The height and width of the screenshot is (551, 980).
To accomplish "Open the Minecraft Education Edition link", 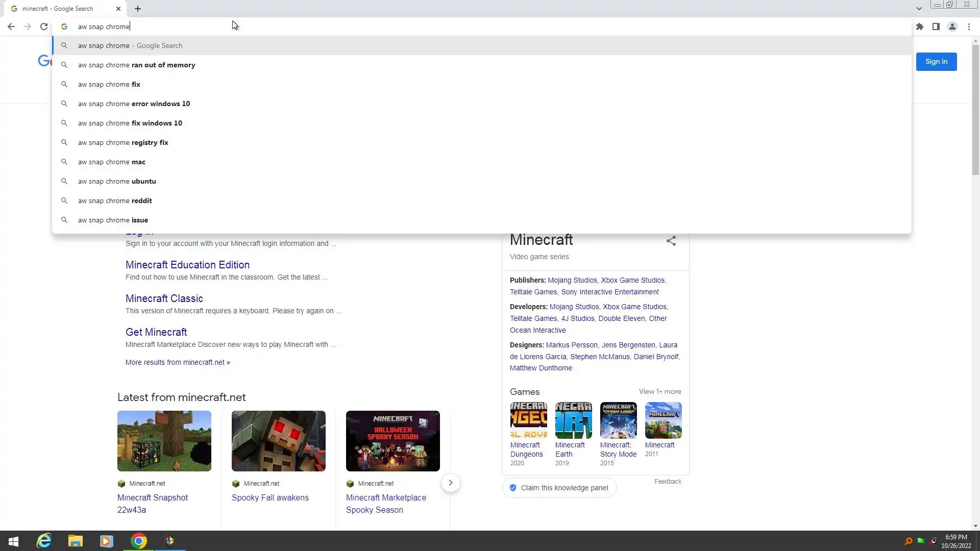I will (x=187, y=265).
